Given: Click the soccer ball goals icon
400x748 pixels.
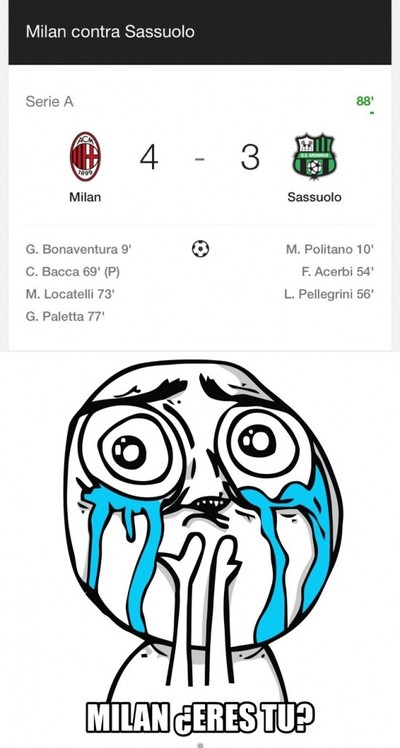Looking at the screenshot, I should click(x=200, y=249).
